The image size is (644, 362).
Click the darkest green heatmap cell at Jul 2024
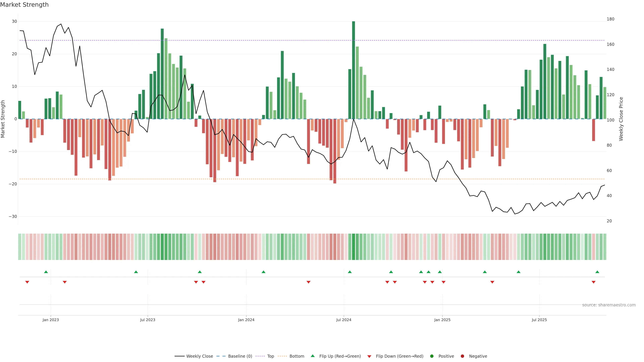(354, 247)
